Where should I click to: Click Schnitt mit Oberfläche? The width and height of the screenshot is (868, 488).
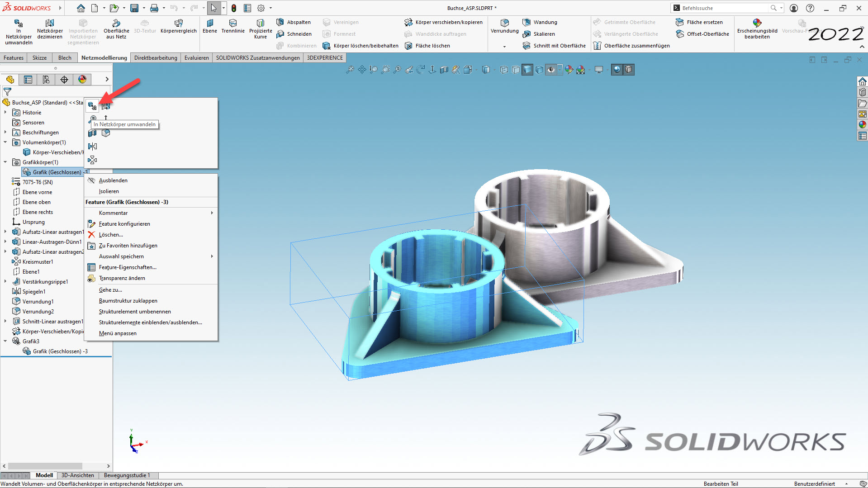click(x=554, y=46)
